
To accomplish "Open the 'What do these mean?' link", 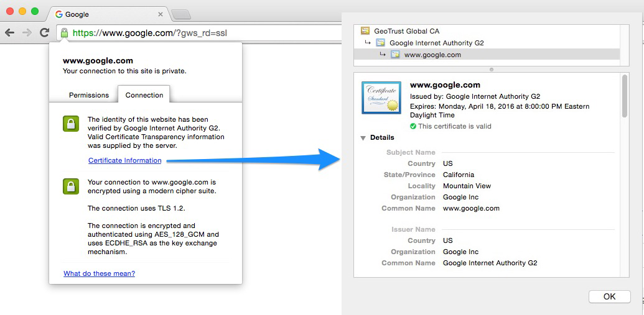I will tap(99, 273).
